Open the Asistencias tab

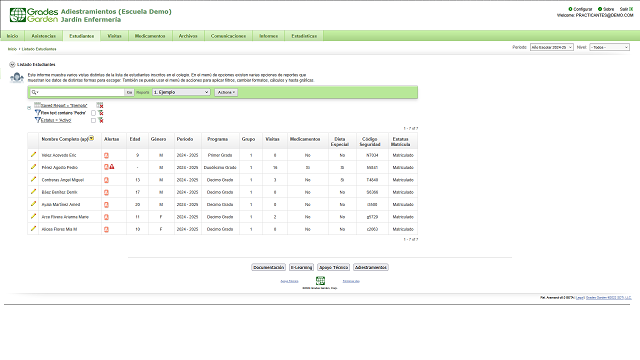(x=44, y=36)
